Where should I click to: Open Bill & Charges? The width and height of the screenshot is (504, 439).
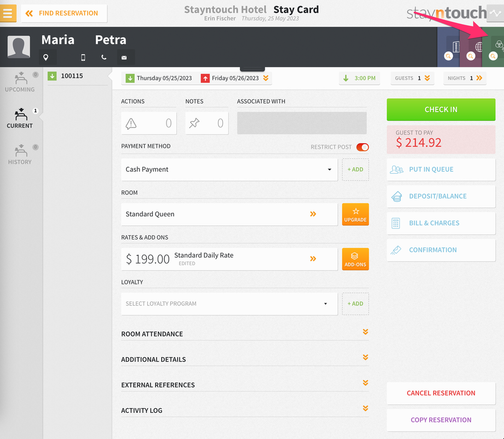(x=440, y=223)
